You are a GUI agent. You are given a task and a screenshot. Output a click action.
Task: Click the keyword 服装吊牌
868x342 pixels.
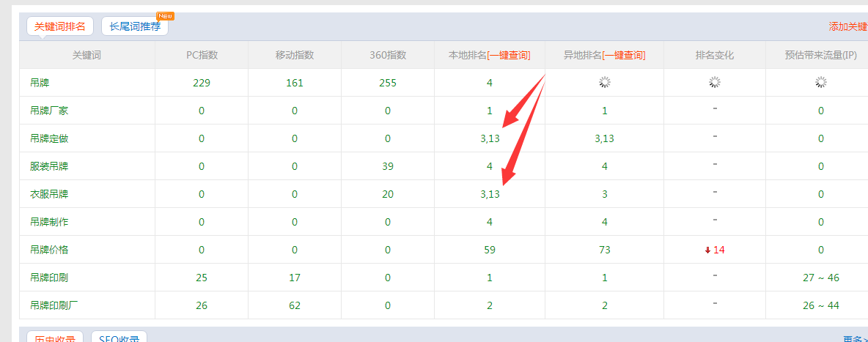(x=49, y=166)
